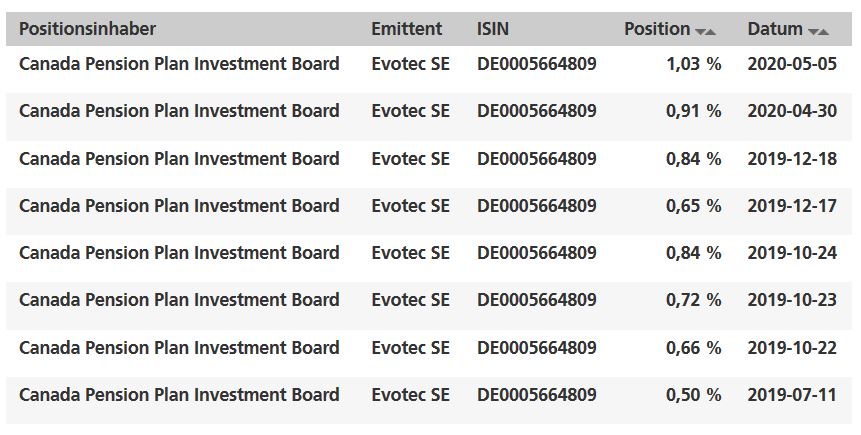Click the ISIN column header
The width and height of the screenshot is (861, 435).
(493, 29)
